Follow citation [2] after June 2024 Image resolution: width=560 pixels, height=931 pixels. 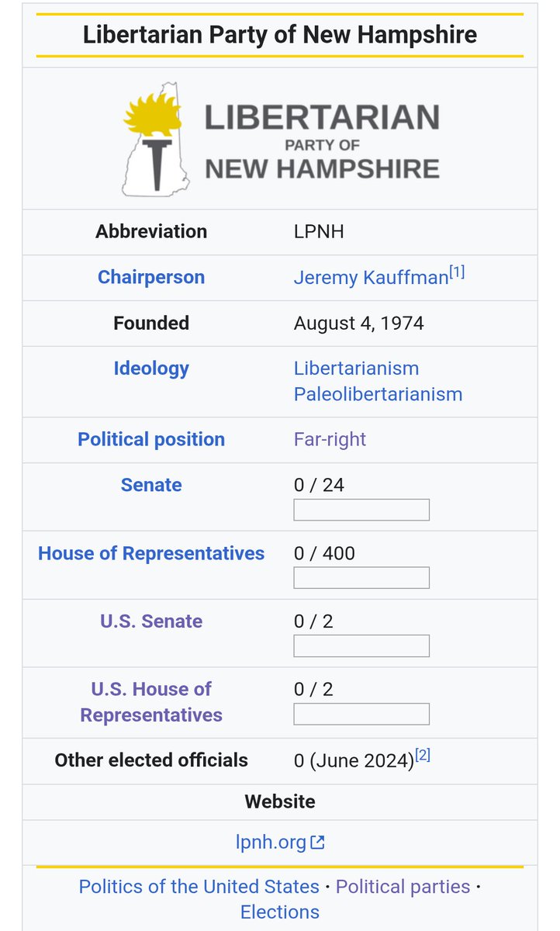click(x=423, y=755)
